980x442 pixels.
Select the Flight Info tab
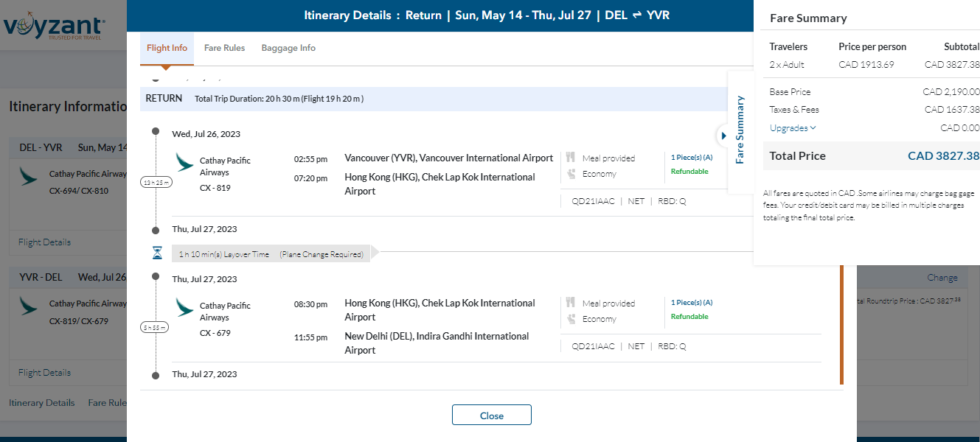point(167,48)
